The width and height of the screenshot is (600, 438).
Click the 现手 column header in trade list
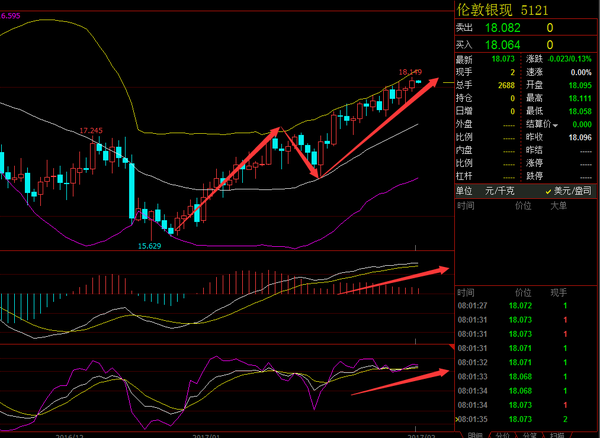click(x=558, y=293)
